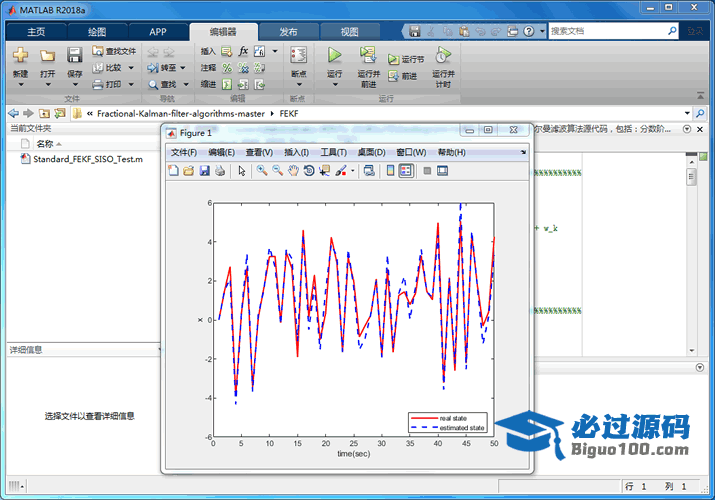Viewport: 715px width, 500px height.
Task: Toggle the Pan hand tool
Action: click(293, 170)
